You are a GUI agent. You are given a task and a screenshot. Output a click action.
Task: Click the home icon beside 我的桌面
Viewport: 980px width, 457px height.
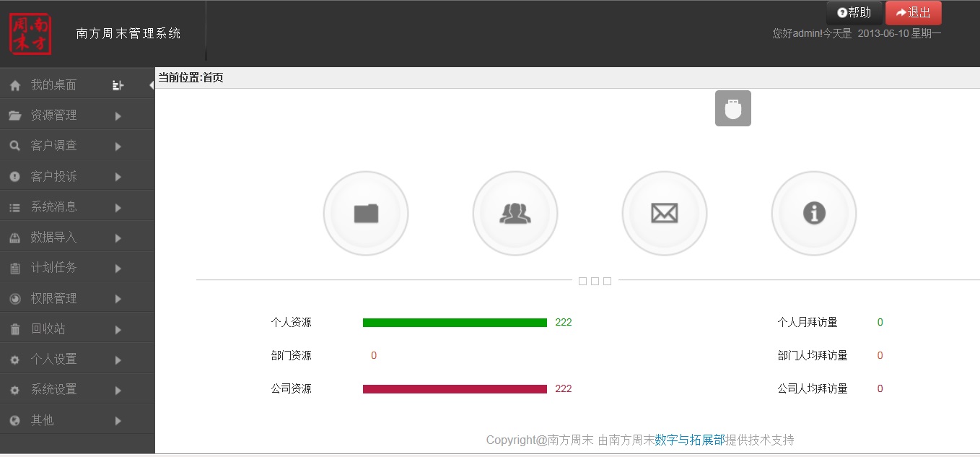click(x=15, y=85)
